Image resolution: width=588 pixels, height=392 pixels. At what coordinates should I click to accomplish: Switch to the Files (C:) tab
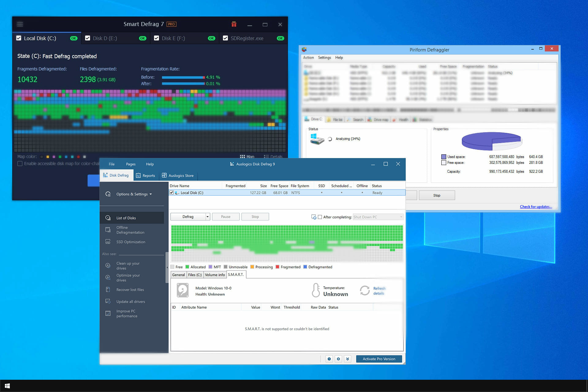point(195,275)
